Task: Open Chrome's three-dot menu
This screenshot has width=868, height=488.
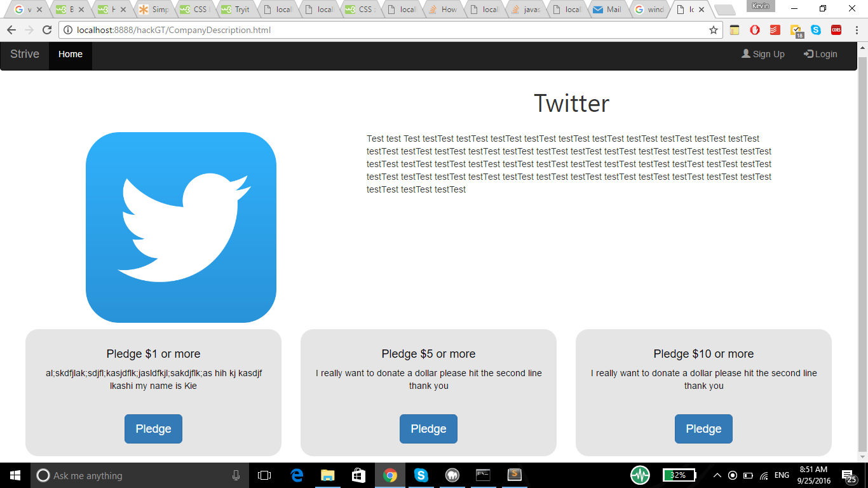Action: click(856, 30)
